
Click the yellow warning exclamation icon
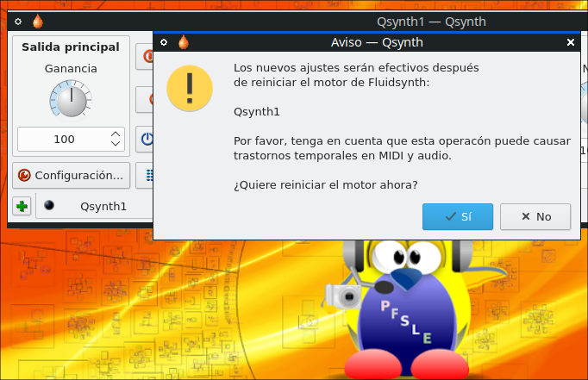tap(190, 89)
